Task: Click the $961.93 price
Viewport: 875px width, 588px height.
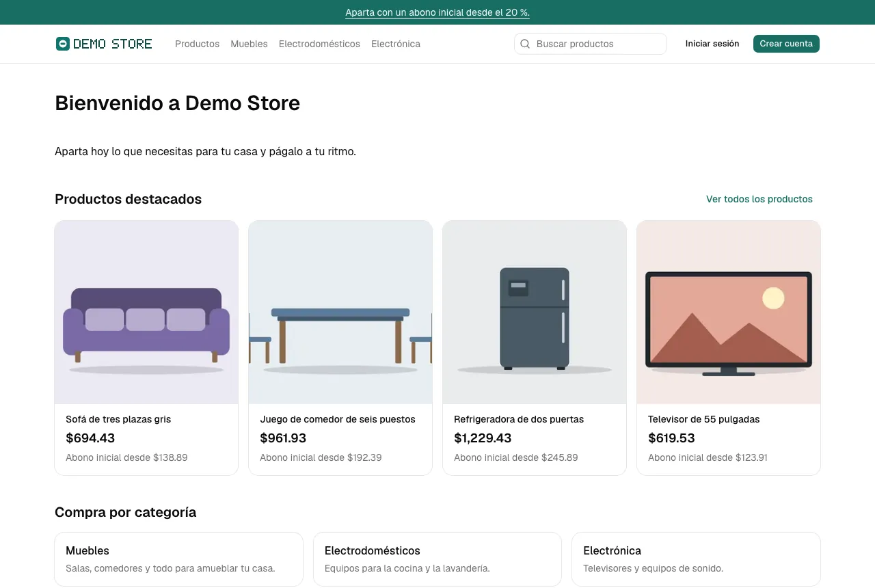Action: click(x=283, y=438)
